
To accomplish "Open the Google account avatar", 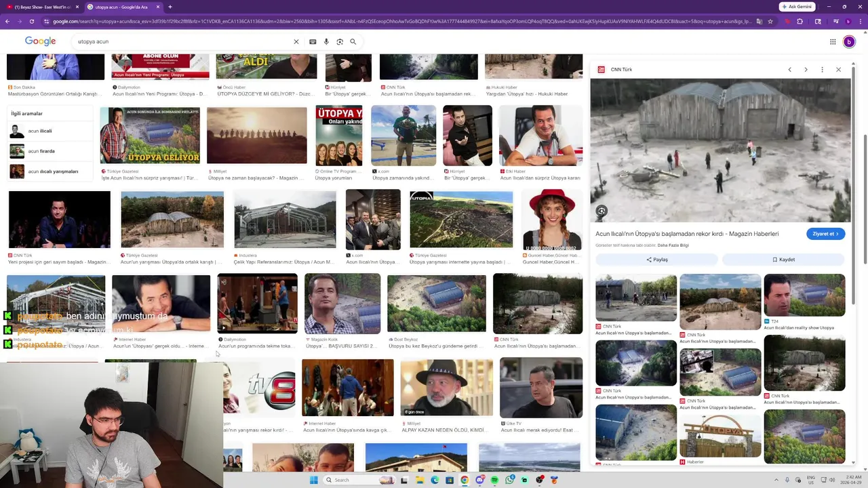I will point(849,42).
